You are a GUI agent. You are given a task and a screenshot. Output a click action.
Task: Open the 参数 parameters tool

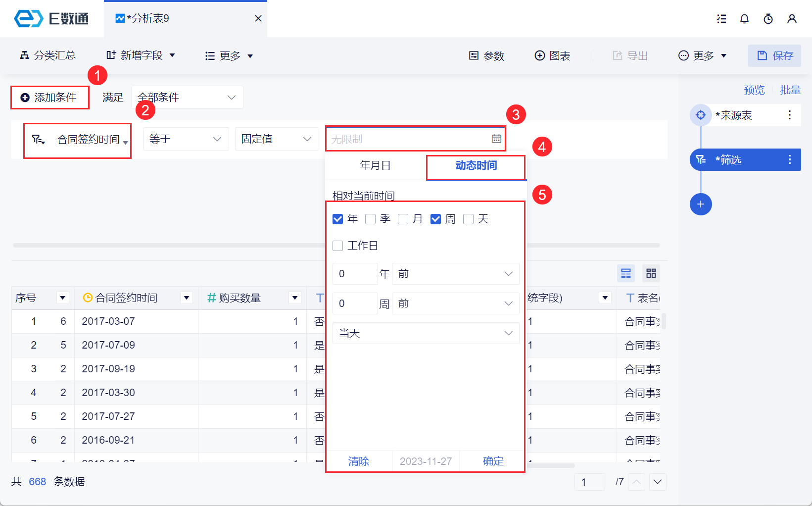pyautogui.click(x=486, y=56)
